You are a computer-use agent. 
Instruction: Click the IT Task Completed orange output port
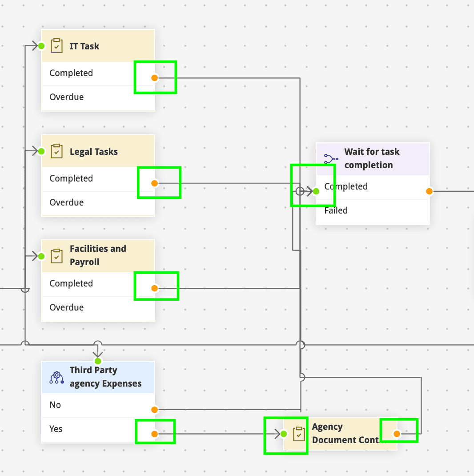[154, 78]
